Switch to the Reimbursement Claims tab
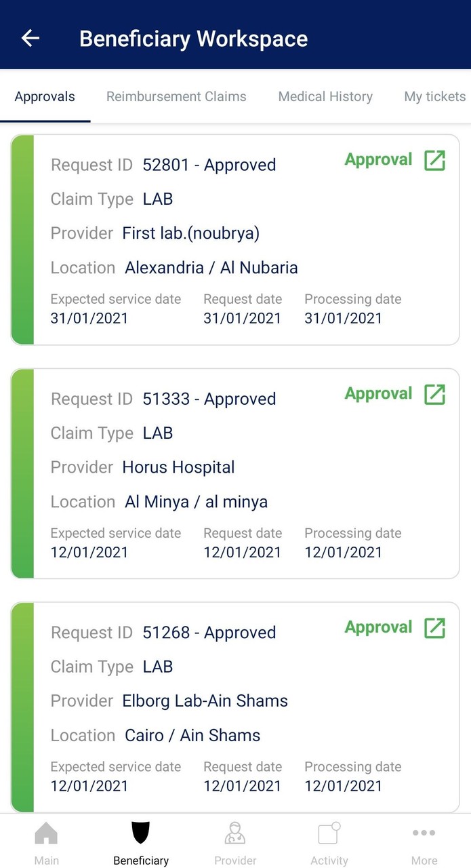The width and height of the screenshot is (471, 868). 176,96
